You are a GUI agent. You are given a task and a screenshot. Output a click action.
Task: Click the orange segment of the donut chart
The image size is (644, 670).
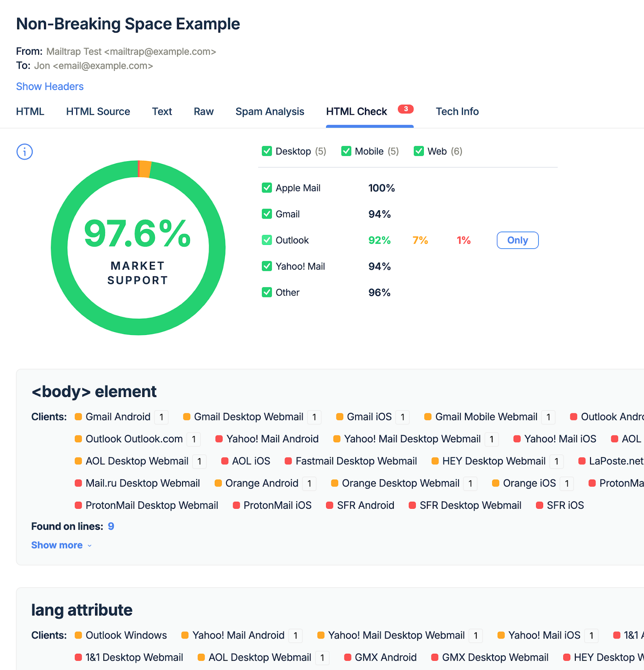(145, 169)
